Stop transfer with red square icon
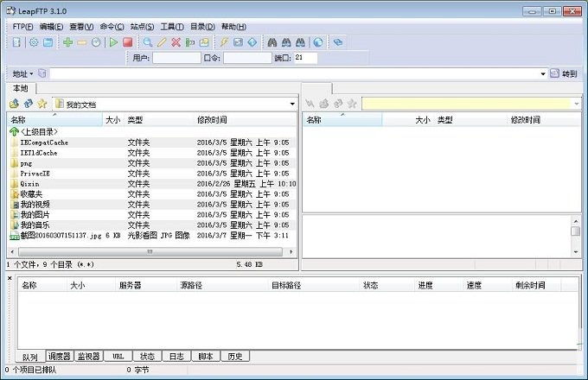This screenshot has width=588, height=380. (128, 42)
